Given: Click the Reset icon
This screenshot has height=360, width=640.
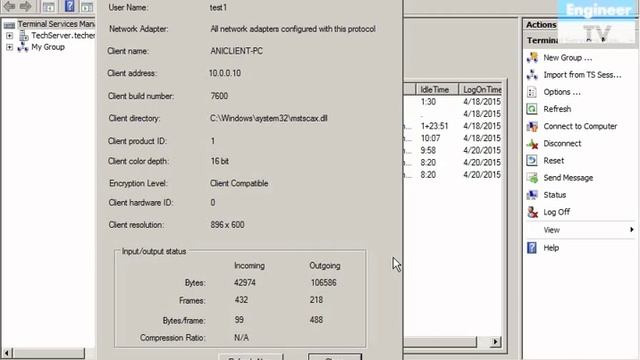Looking at the screenshot, I should coord(532,160).
